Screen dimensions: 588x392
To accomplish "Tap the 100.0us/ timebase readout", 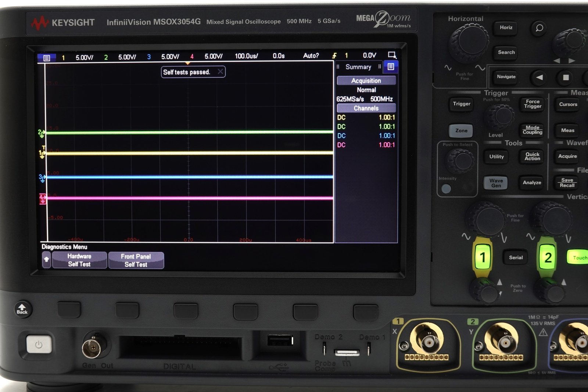I will click(246, 56).
